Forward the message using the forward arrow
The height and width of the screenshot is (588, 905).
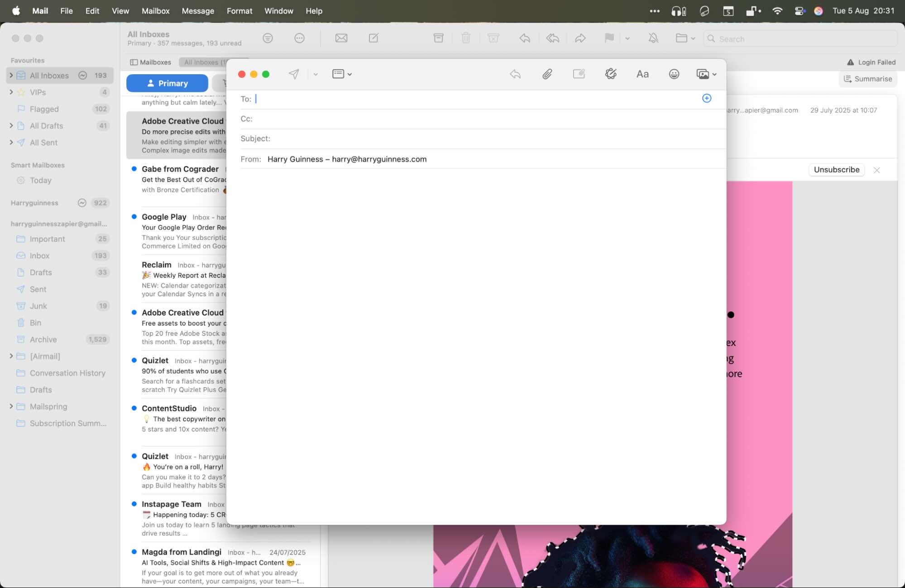tap(581, 38)
